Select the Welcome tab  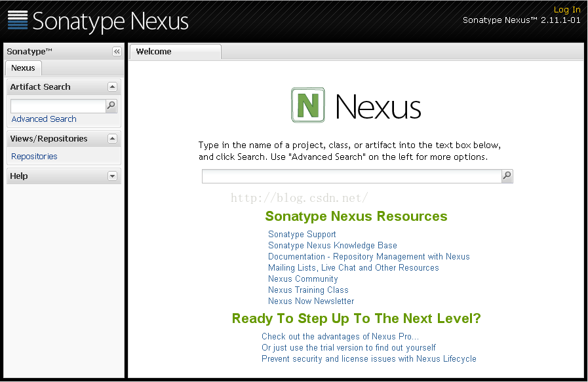click(176, 52)
